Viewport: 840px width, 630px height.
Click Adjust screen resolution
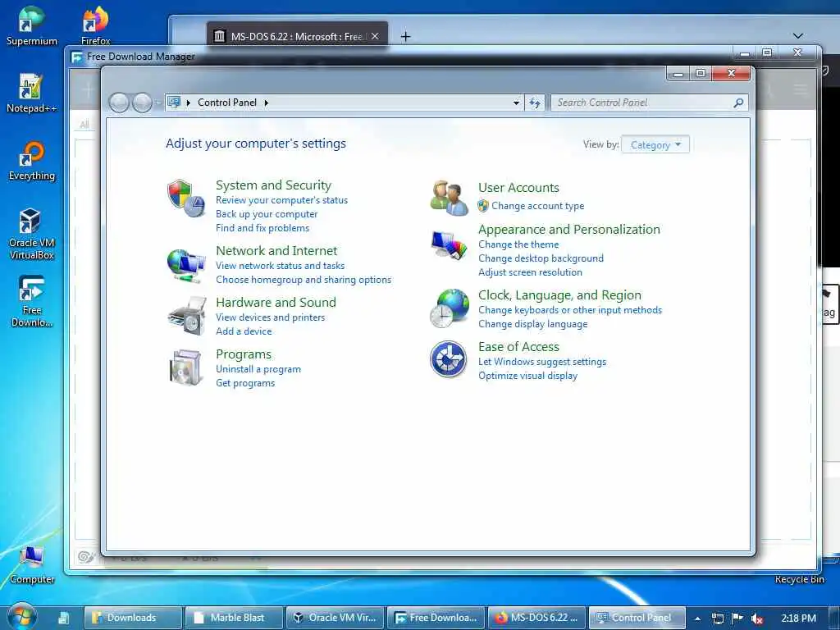pos(531,272)
